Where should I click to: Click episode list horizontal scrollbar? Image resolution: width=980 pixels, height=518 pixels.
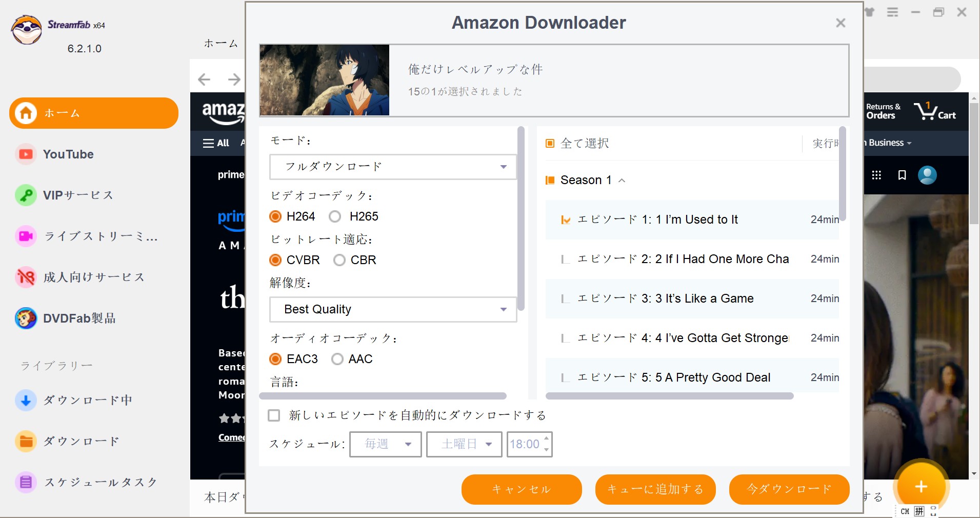coord(670,396)
